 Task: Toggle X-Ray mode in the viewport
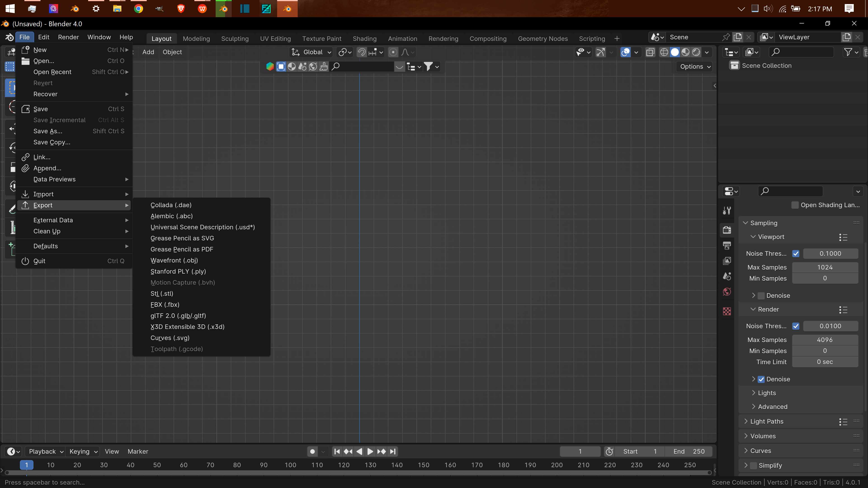(x=650, y=52)
